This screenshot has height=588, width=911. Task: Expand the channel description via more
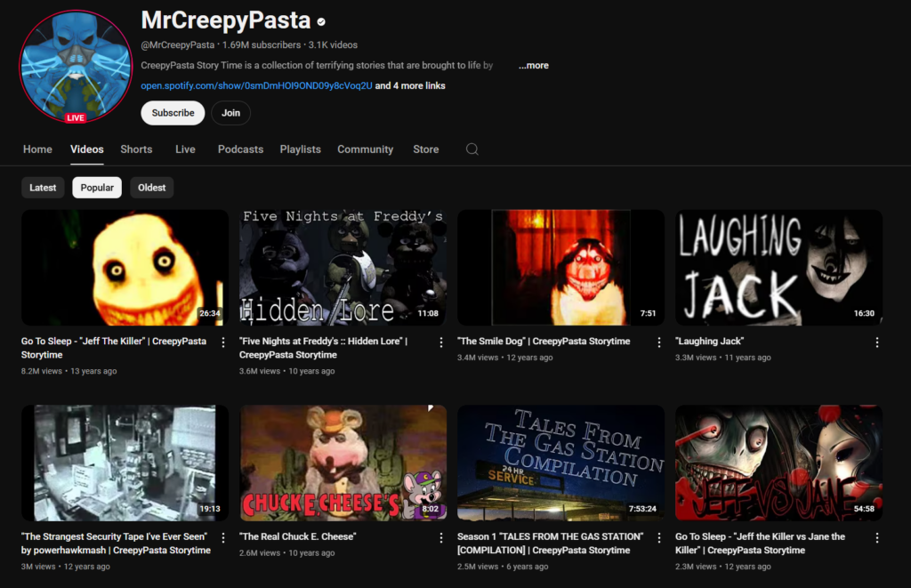tap(533, 65)
